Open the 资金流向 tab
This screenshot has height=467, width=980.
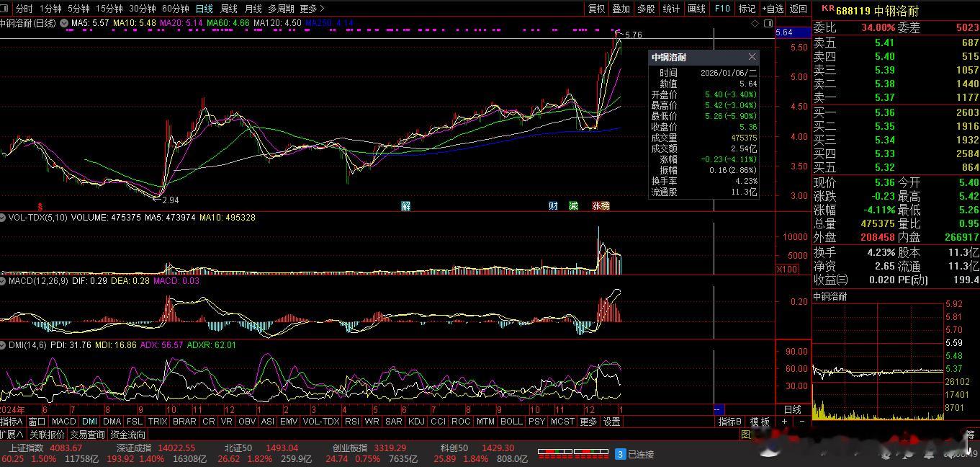pos(127,435)
